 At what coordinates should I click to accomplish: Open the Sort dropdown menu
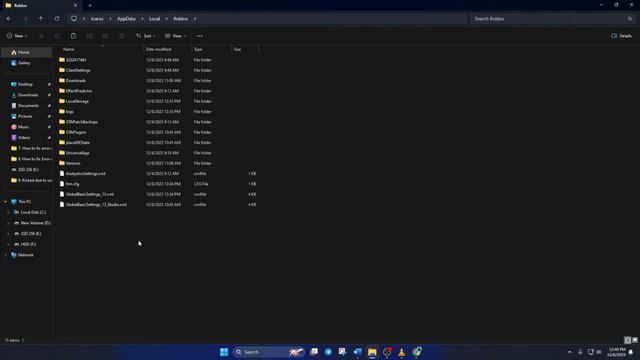click(146, 36)
